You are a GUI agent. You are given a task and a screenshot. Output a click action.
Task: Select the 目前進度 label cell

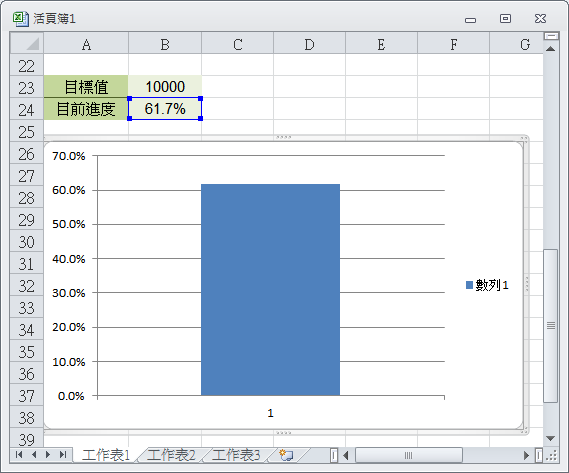[x=86, y=109]
